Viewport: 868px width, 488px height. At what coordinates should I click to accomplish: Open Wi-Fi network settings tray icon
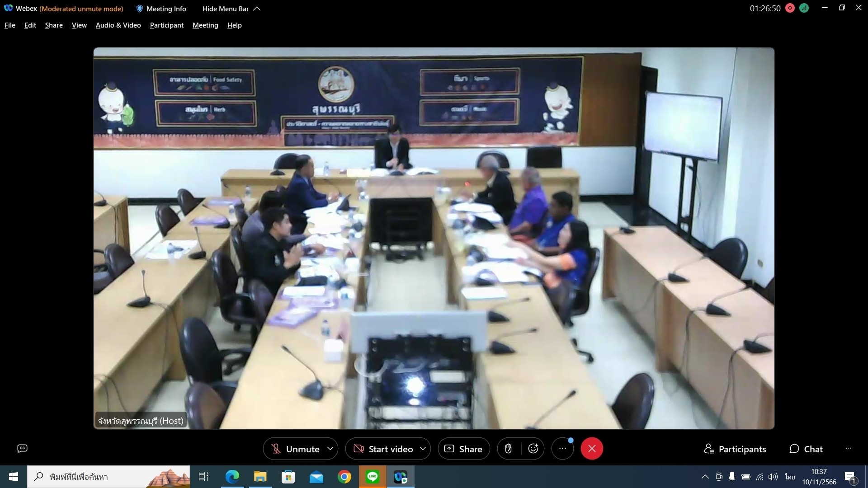click(x=760, y=477)
